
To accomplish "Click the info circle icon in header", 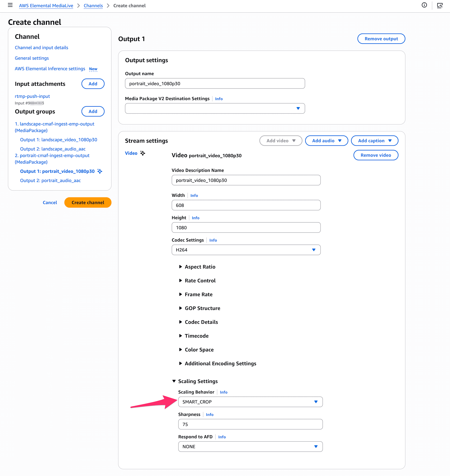I will pyautogui.click(x=424, y=5).
